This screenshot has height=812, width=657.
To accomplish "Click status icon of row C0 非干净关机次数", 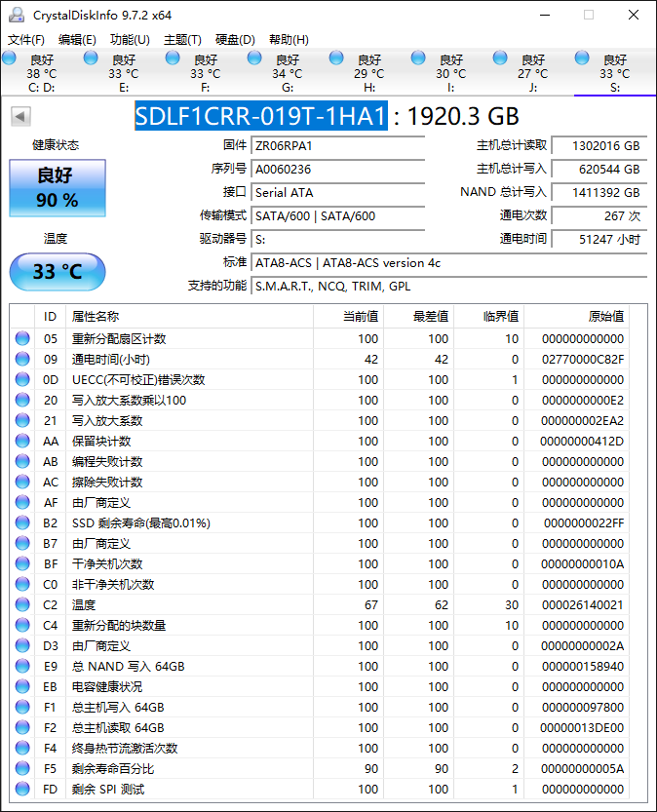I will (x=22, y=584).
